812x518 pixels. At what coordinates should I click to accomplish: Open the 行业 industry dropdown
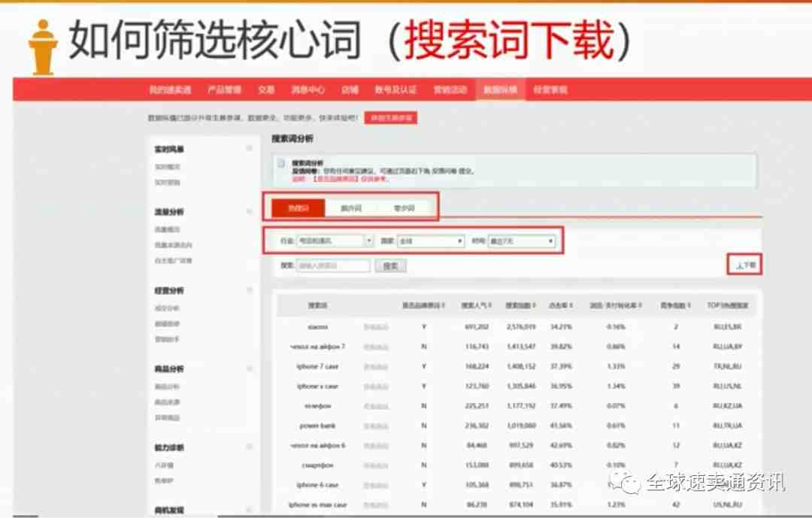(335, 241)
